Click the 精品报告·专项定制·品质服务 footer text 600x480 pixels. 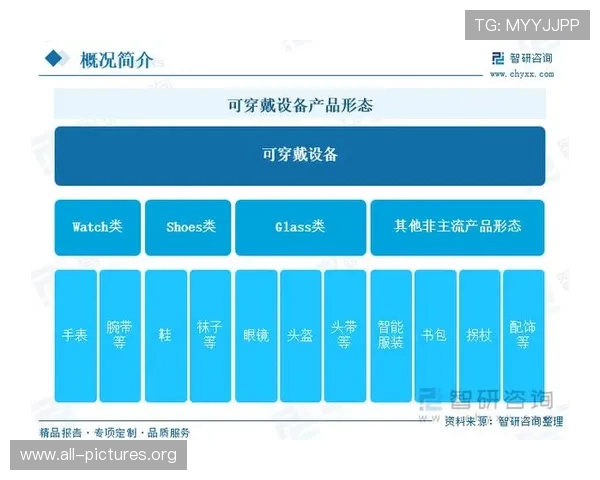click(114, 433)
